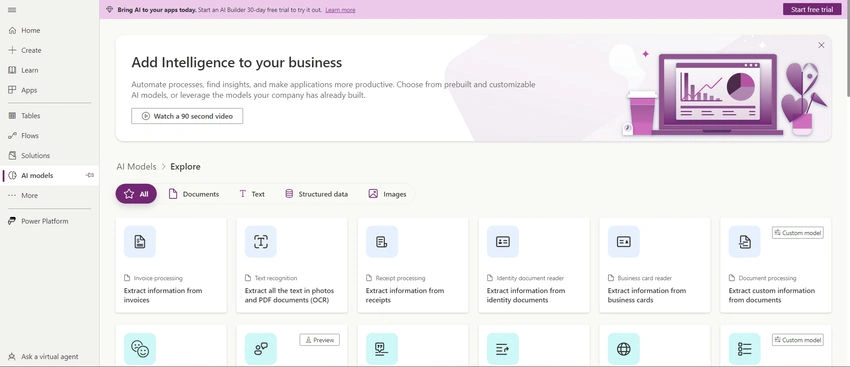Click the laptop chart illustration
850x367 pixels.
(718, 93)
